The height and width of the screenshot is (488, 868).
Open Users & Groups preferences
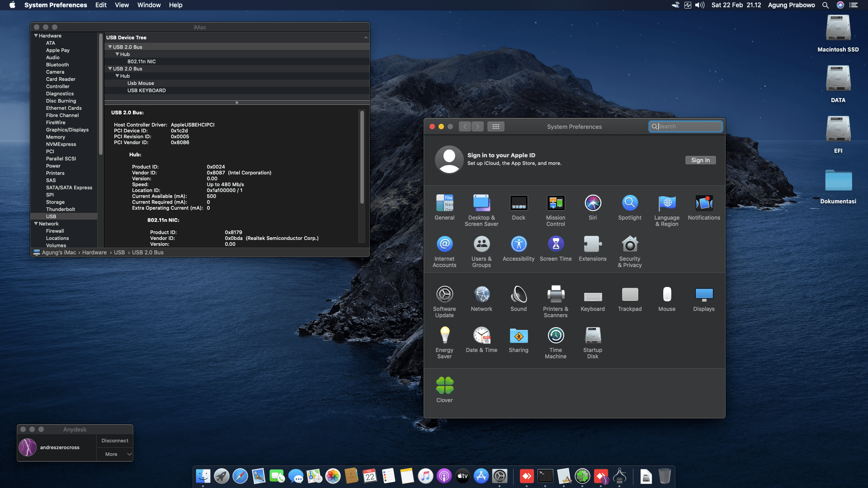[x=481, y=252]
